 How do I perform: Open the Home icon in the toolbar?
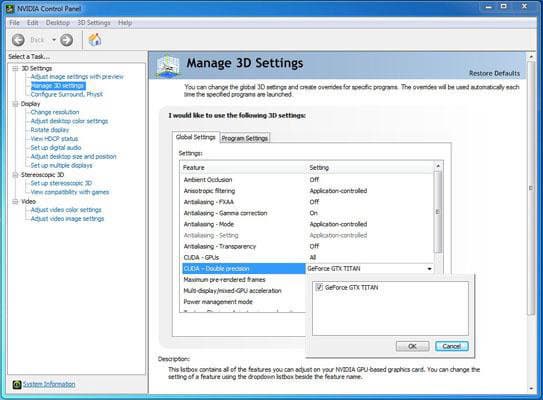click(x=95, y=39)
